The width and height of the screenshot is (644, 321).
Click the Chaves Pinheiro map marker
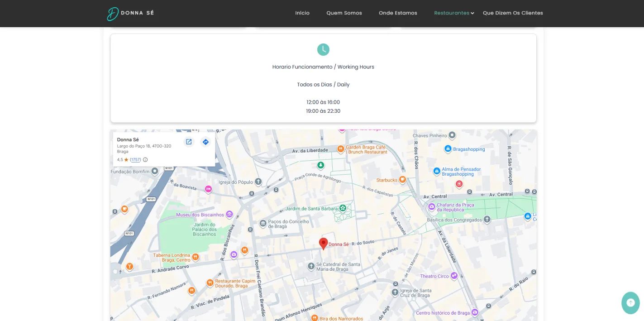pos(451,135)
